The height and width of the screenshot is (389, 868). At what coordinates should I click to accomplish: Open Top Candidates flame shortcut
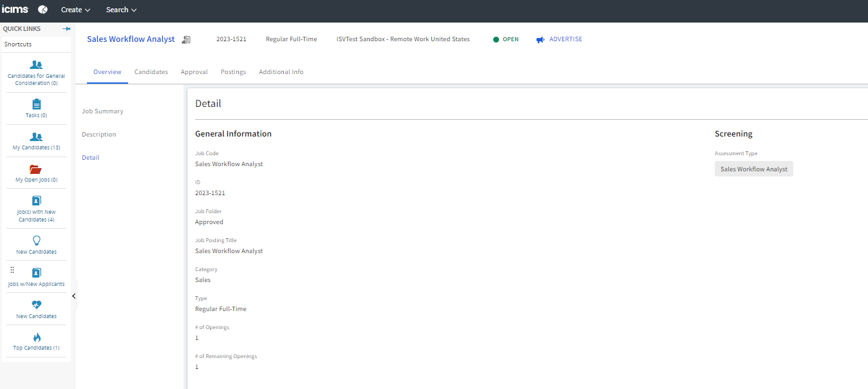tap(36, 337)
